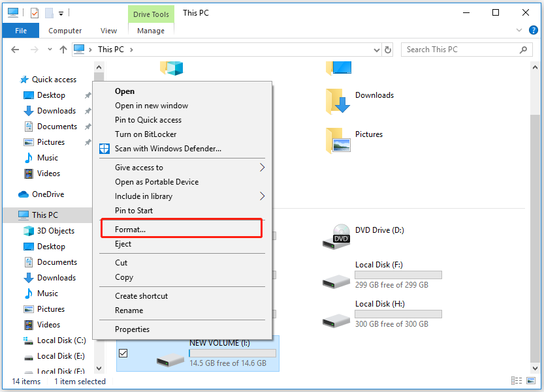The height and width of the screenshot is (392, 544).
Task: Open the address bar history dropdown
Action: click(376, 50)
